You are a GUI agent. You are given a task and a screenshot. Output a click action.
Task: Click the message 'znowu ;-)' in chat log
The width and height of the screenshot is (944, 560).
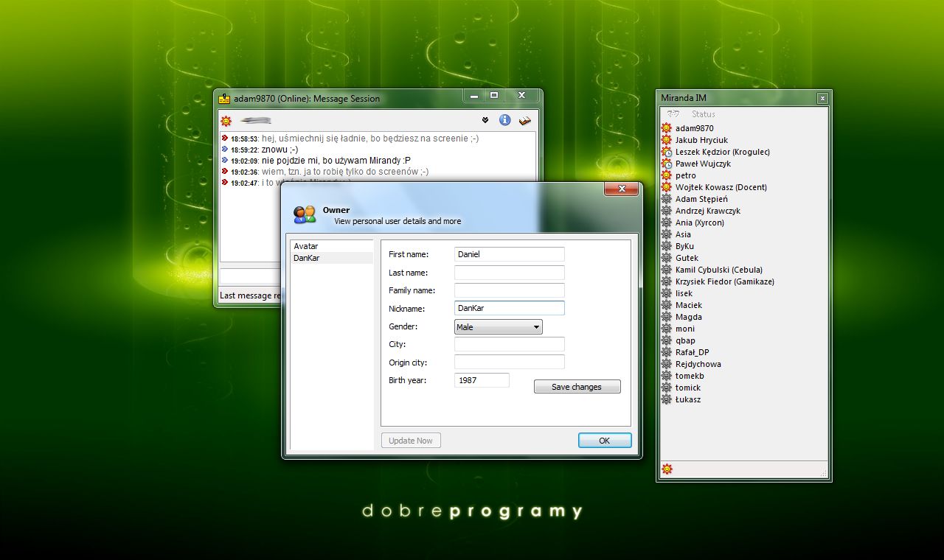[280, 150]
